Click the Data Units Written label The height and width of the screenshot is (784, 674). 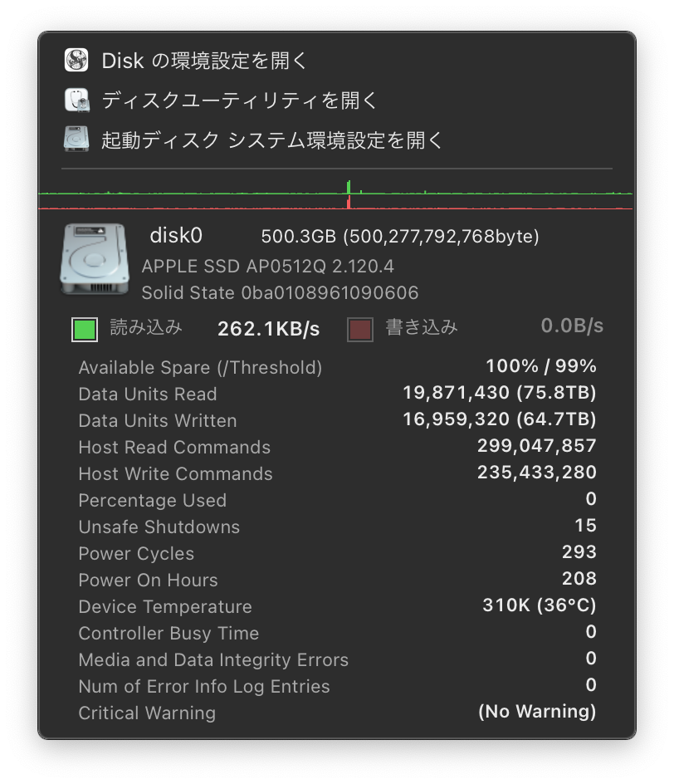(158, 420)
